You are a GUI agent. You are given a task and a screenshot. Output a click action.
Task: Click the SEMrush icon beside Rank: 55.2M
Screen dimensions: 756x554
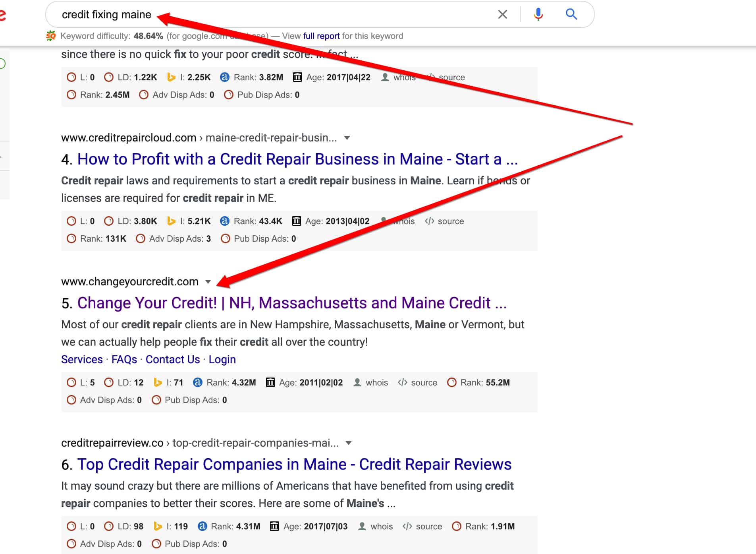(452, 383)
